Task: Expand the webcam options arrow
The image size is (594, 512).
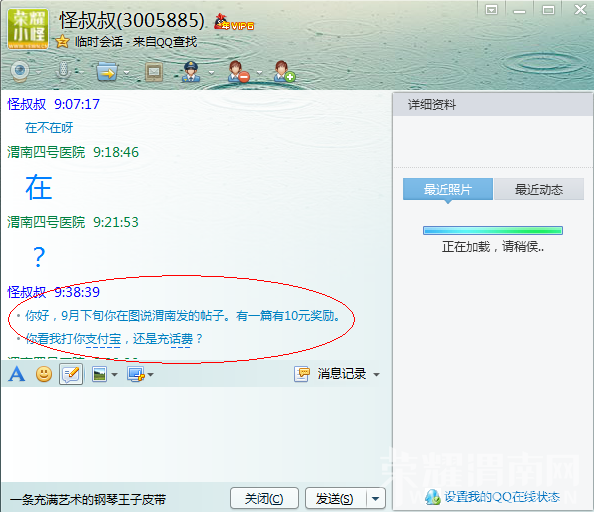Action: pos(39,72)
